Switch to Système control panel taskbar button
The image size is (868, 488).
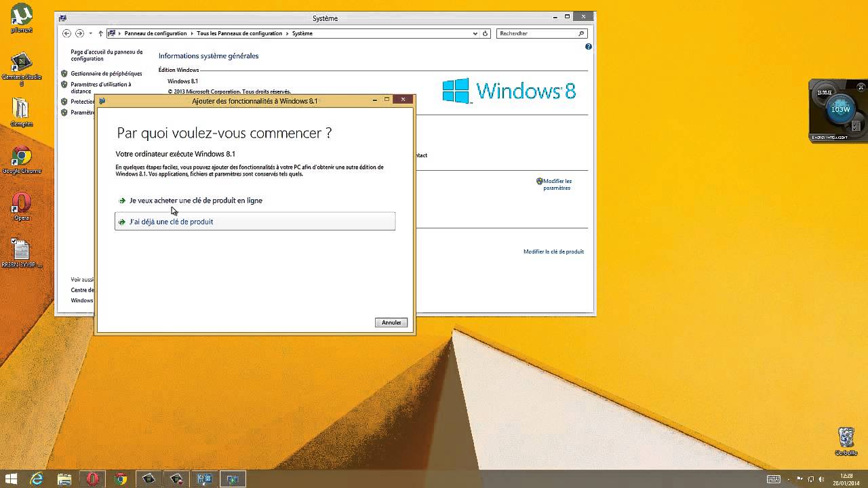[204, 479]
